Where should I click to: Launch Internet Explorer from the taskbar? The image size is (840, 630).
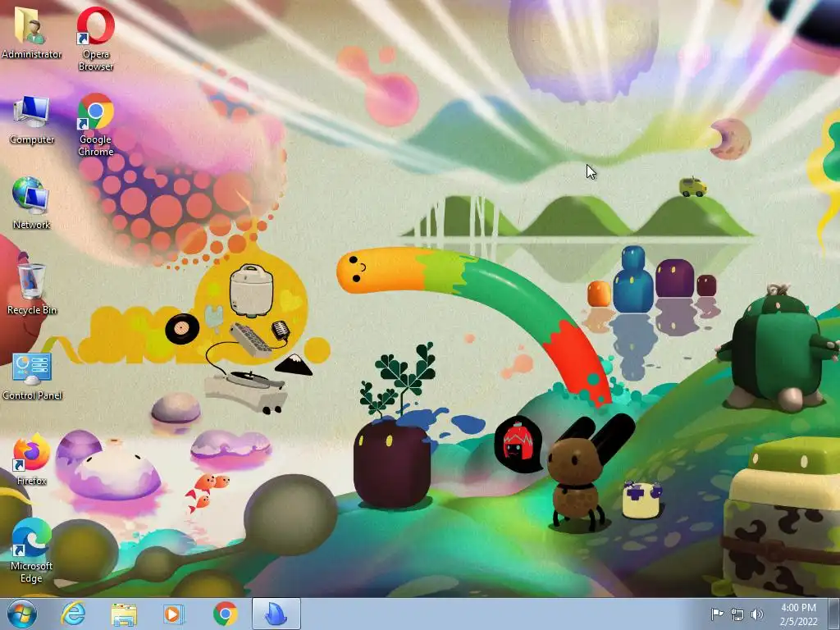tap(72, 614)
